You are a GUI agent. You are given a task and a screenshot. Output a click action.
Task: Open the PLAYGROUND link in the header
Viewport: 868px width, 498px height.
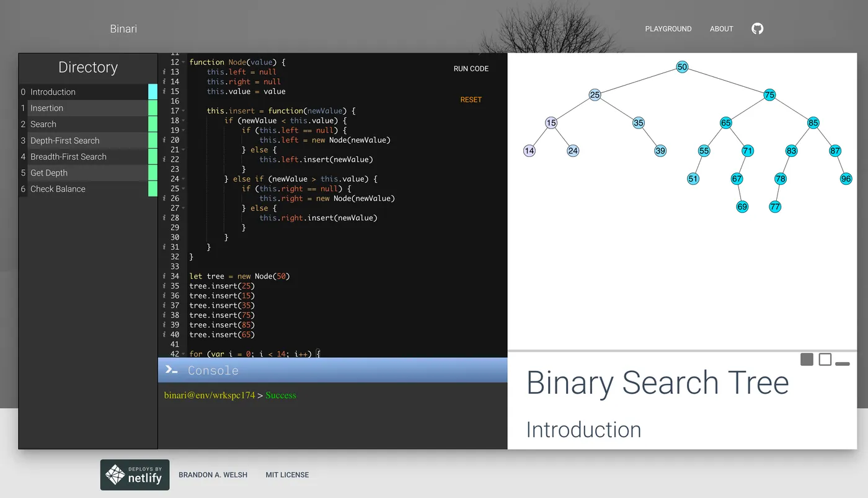click(668, 29)
